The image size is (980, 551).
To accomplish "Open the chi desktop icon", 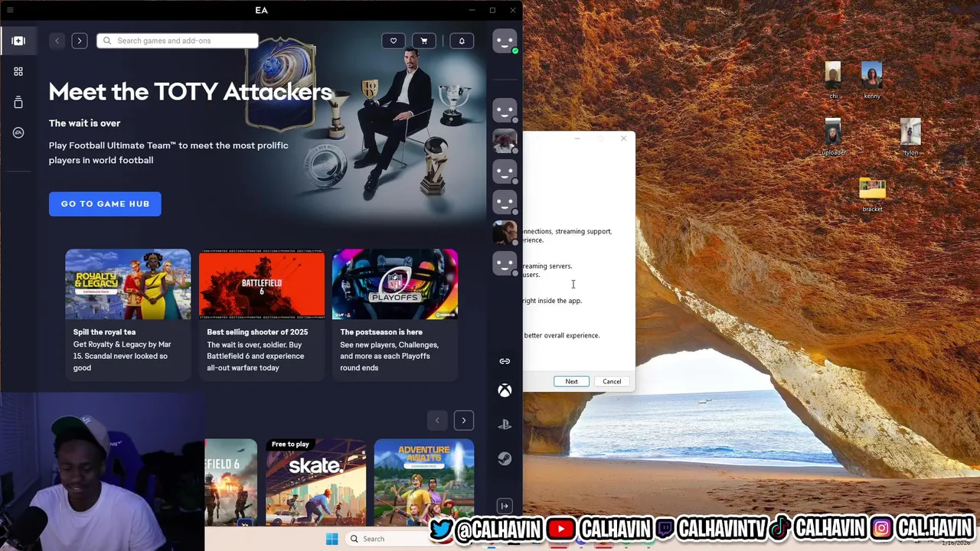I will (x=833, y=80).
